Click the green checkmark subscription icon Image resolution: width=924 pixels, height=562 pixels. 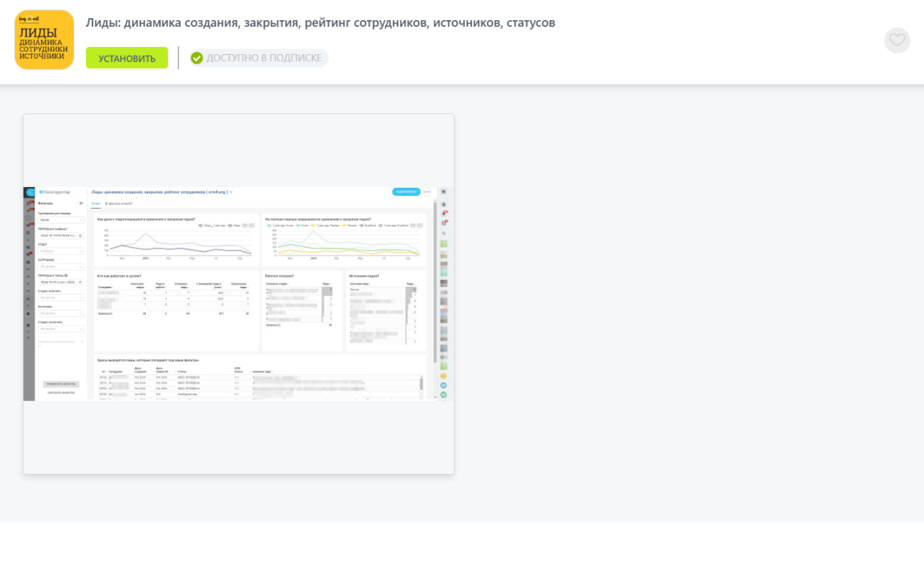[x=197, y=58]
